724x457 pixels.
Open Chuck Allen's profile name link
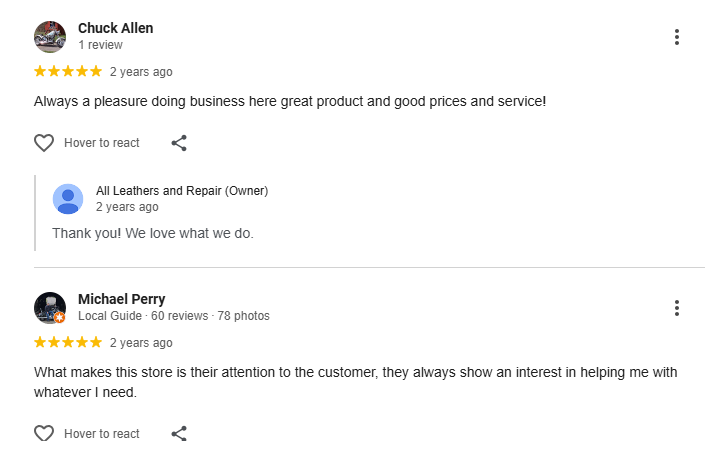pyautogui.click(x=116, y=28)
